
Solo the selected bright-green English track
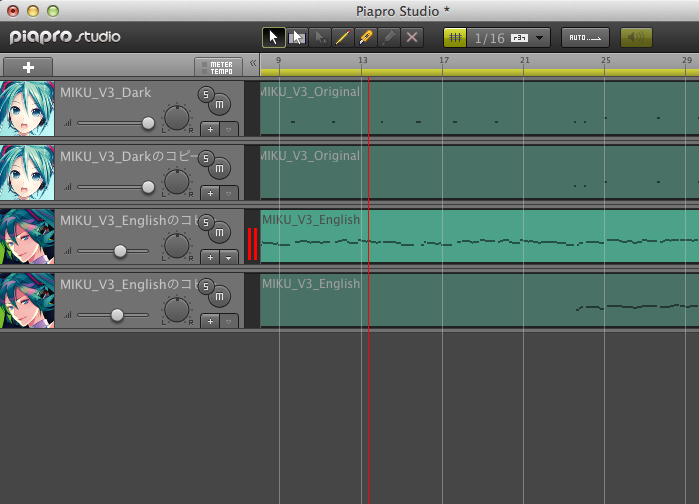pyautogui.click(x=206, y=222)
